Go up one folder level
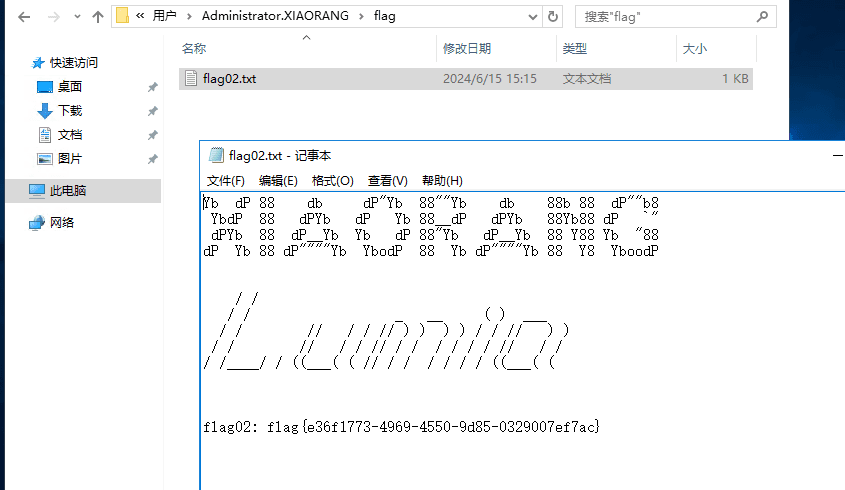This screenshot has height=490, width=845. pos(98,17)
